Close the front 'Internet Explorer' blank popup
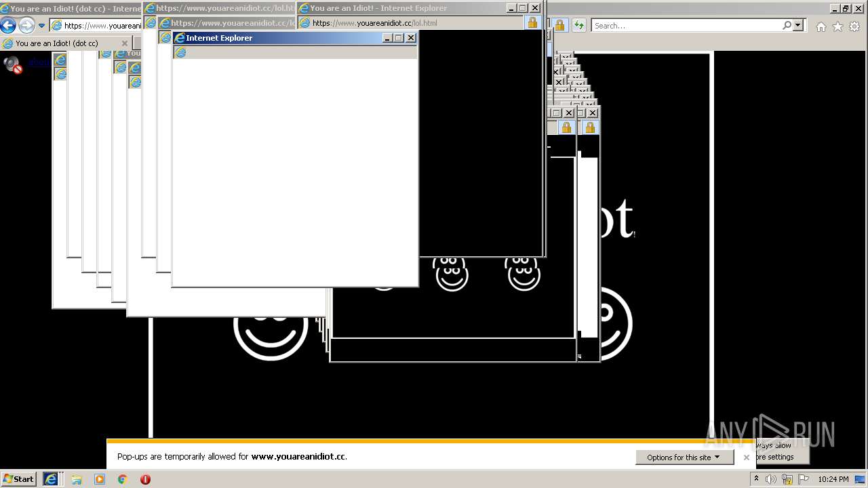 [x=410, y=38]
